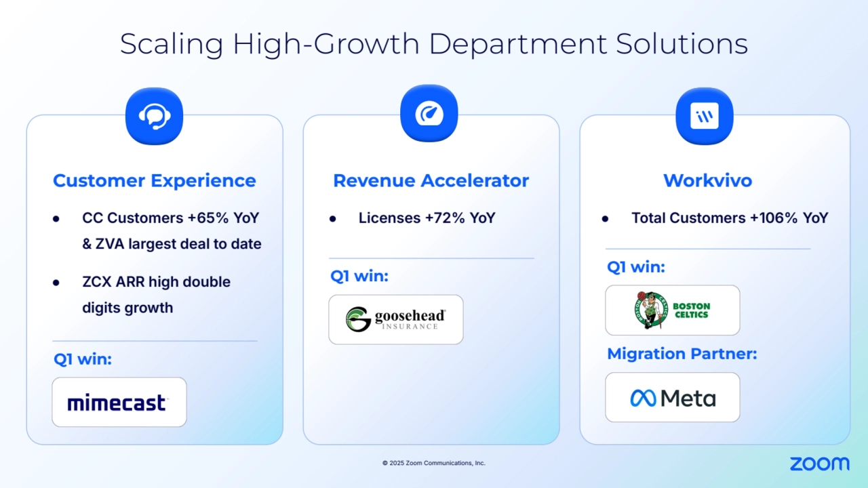Click the Q1 win label above mimecast
This screenshot has width=868, height=488.
pyautogui.click(x=83, y=359)
